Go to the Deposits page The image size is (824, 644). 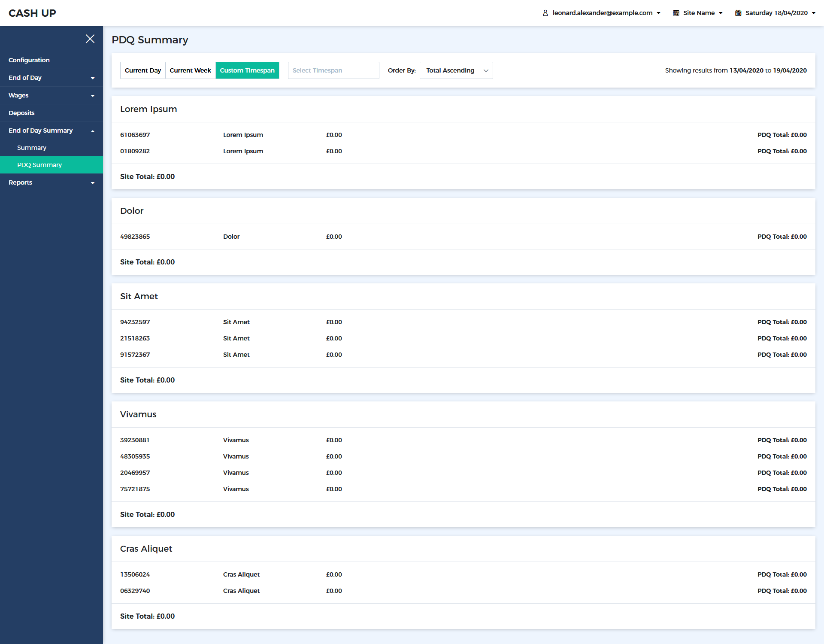[x=21, y=113]
